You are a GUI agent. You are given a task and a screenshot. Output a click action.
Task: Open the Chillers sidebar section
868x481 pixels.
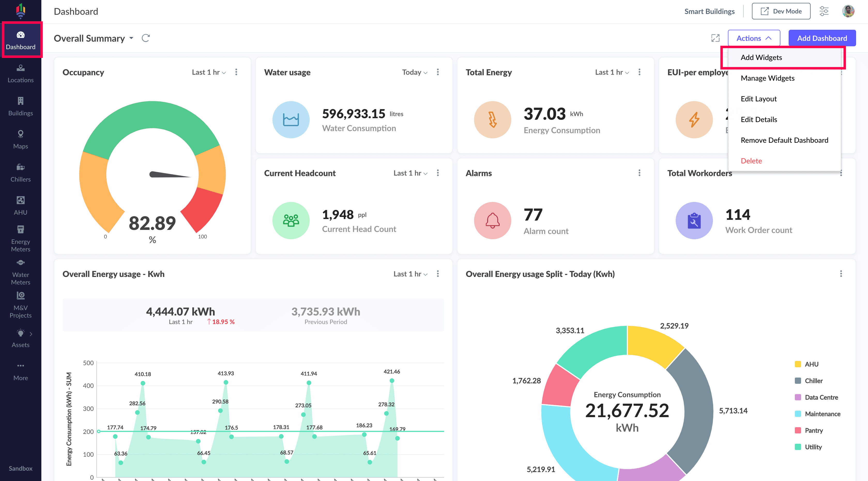(21, 172)
